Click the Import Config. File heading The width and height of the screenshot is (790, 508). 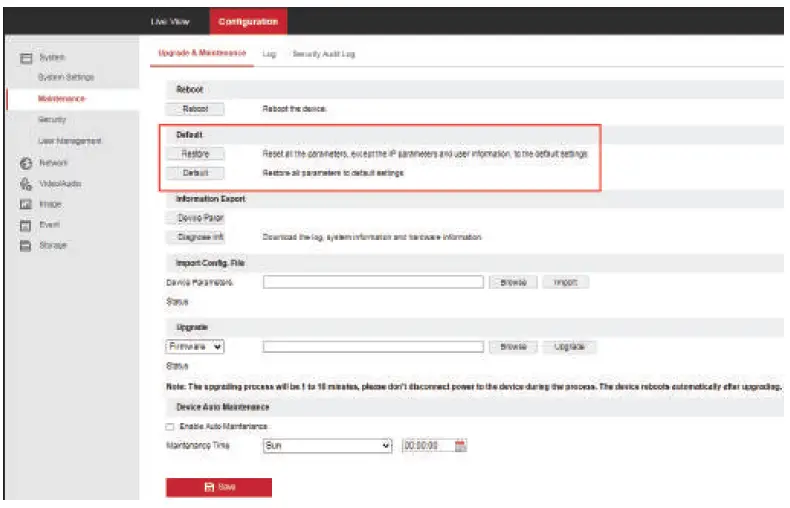click(210, 263)
